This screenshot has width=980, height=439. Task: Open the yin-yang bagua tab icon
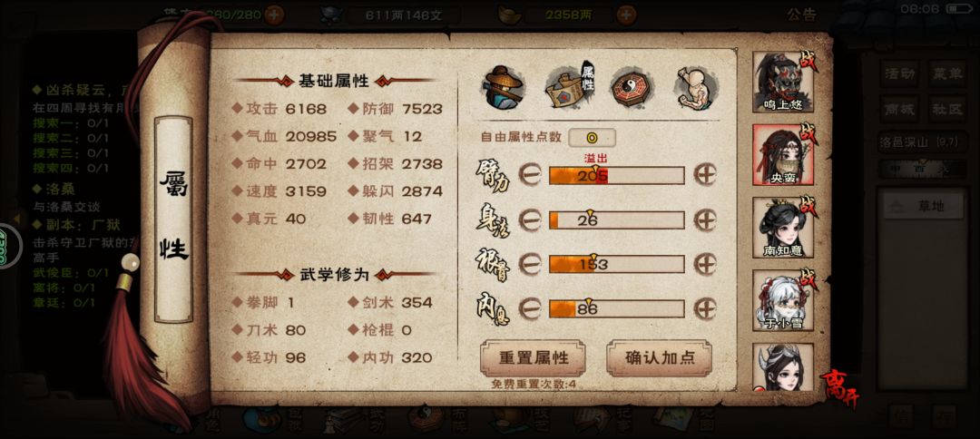point(632,87)
